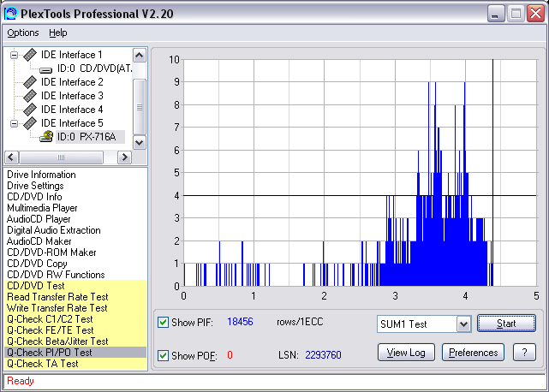This screenshot has width=549, height=392.
Task: Minimize the PlexTools window
Action: 495,14
